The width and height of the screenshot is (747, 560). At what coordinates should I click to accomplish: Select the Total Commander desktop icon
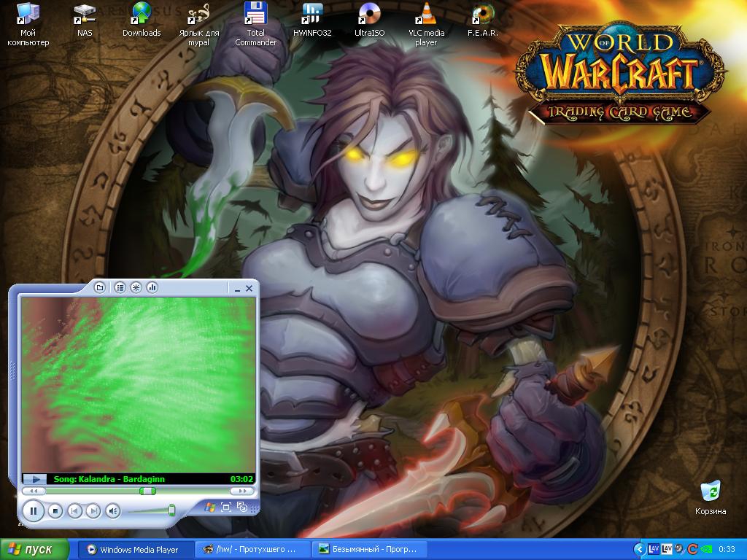pyautogui.click(x=255, y=24)
